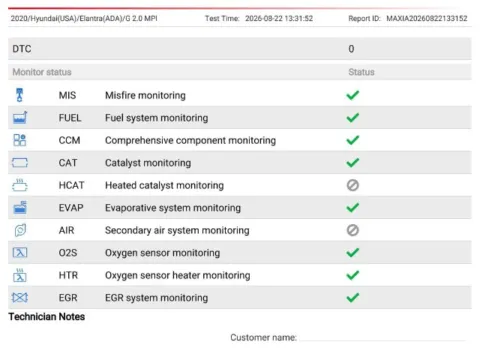The width and height of the screenshot is (480, 360).
Task: Click the Misfire monitoring piston icon
Action: [20, 95]
